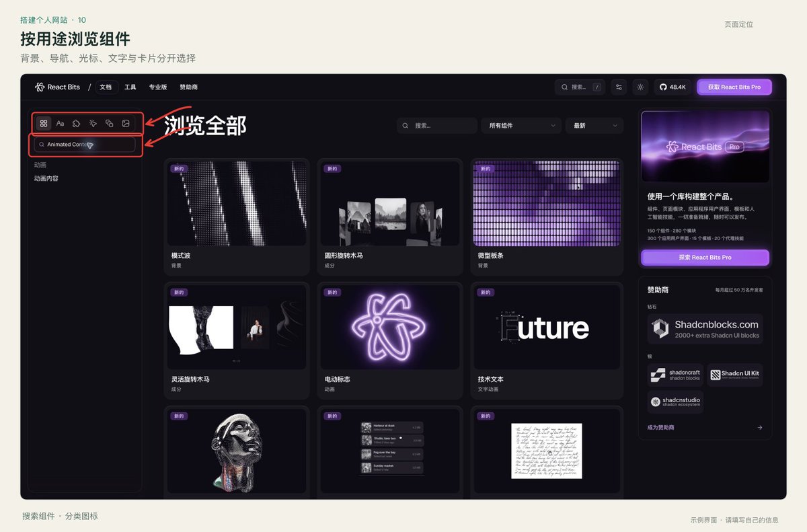The height and width of the screenshot is (532, 807).
Task: Select the puzzle-piece components category icon
Action: pos(77,124)
